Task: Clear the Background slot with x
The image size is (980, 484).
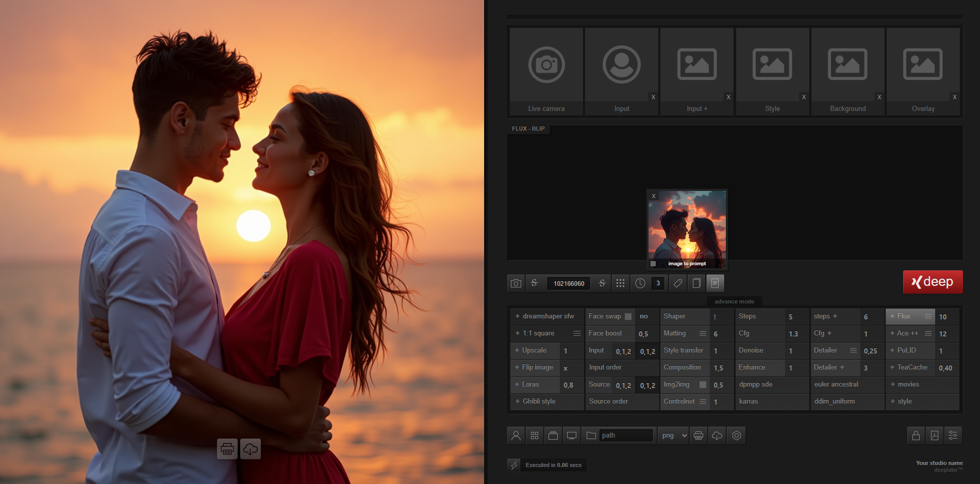Action: click(879, 97)
